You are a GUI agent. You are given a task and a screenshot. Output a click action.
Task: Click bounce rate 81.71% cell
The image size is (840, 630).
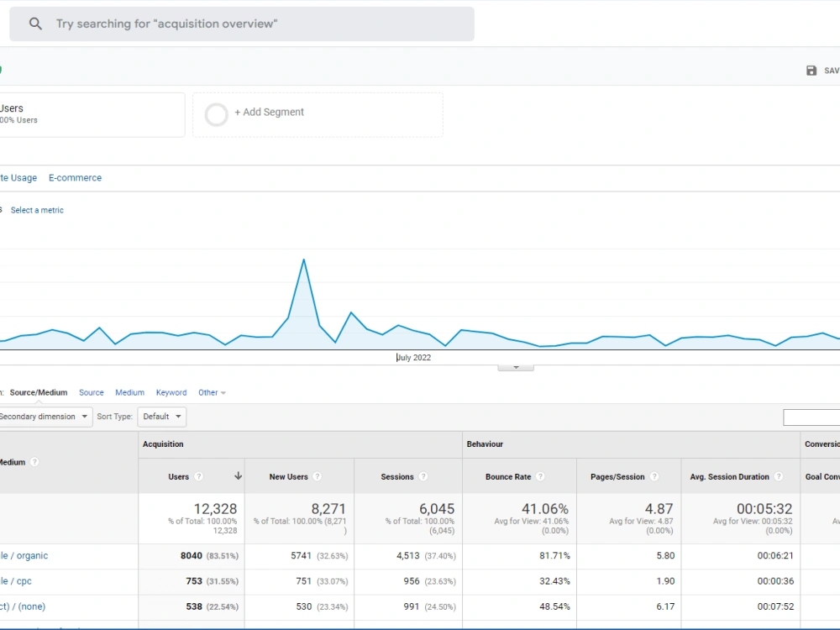pyautogui.click(x=554, y=555)
